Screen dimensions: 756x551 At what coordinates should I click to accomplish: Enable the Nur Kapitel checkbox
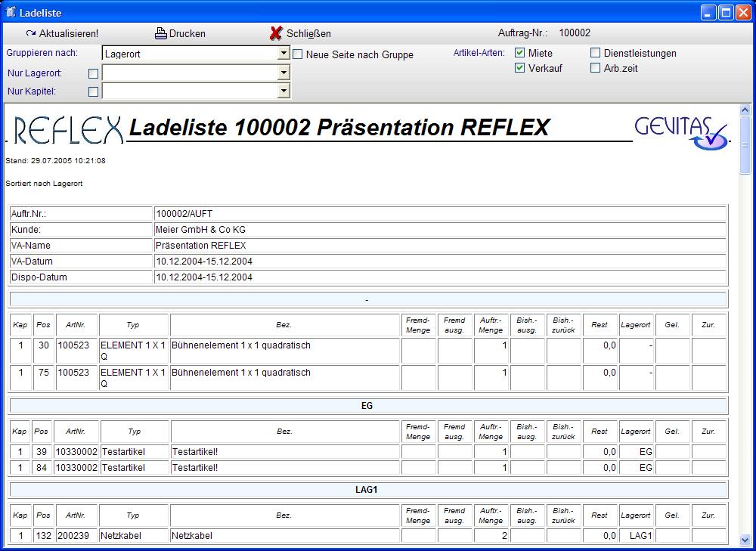[x=94, y=91]
